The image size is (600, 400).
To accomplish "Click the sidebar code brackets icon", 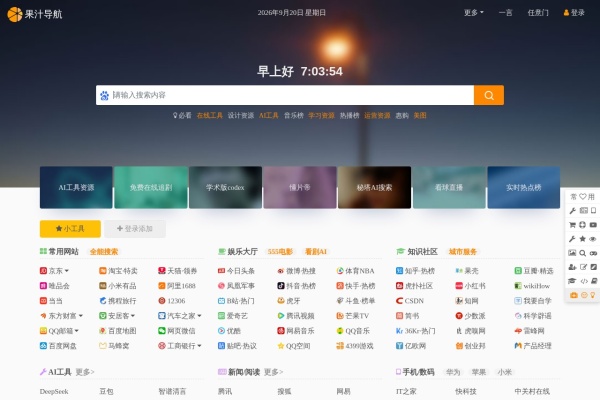I will [584, 281].
